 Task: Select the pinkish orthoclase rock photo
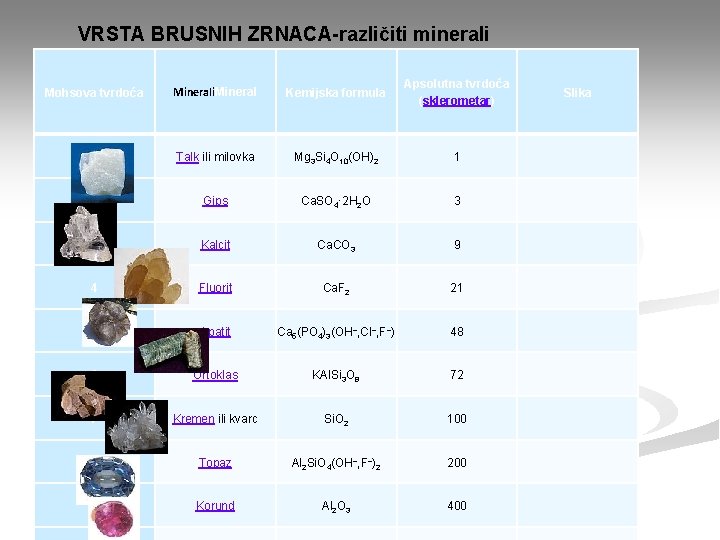[83, 396]
